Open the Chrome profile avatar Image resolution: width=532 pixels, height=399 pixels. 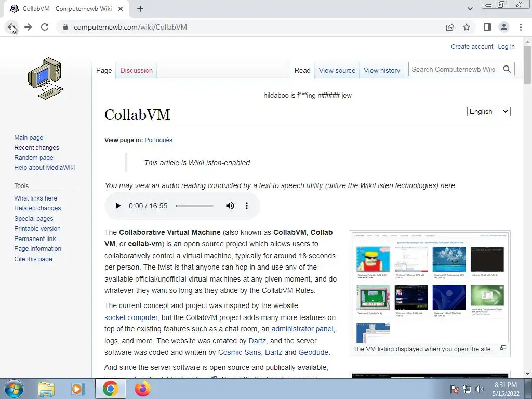tap(504, 27)
